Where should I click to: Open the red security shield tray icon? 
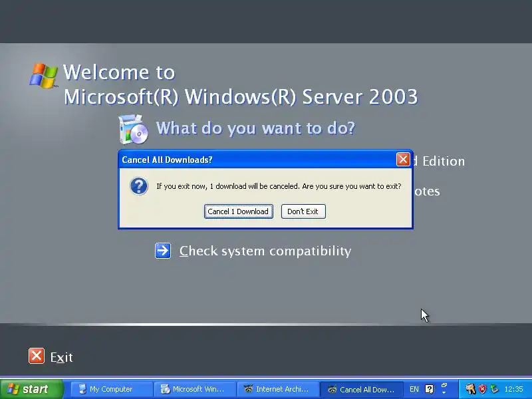pyautogui.click(x=482, y=389)
